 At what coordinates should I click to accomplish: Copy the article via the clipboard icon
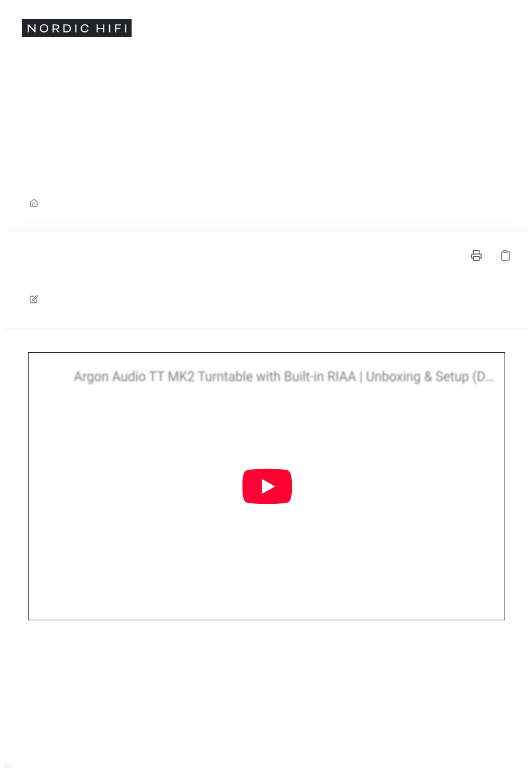pyautogui.click(x=505, y=256)
